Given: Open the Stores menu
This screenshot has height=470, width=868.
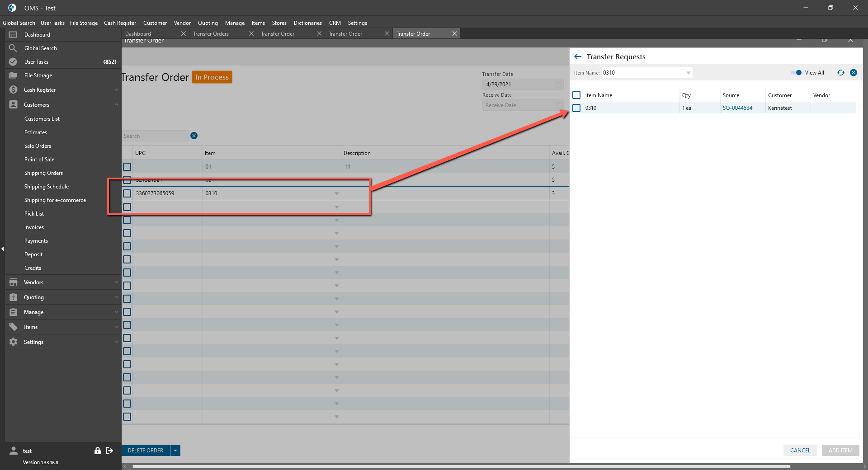Looking at the screenshot, I should [x=279, y=23].
